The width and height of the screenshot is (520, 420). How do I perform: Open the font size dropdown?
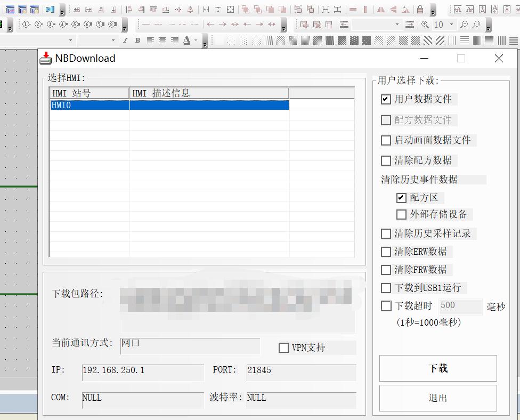(113, 41)
